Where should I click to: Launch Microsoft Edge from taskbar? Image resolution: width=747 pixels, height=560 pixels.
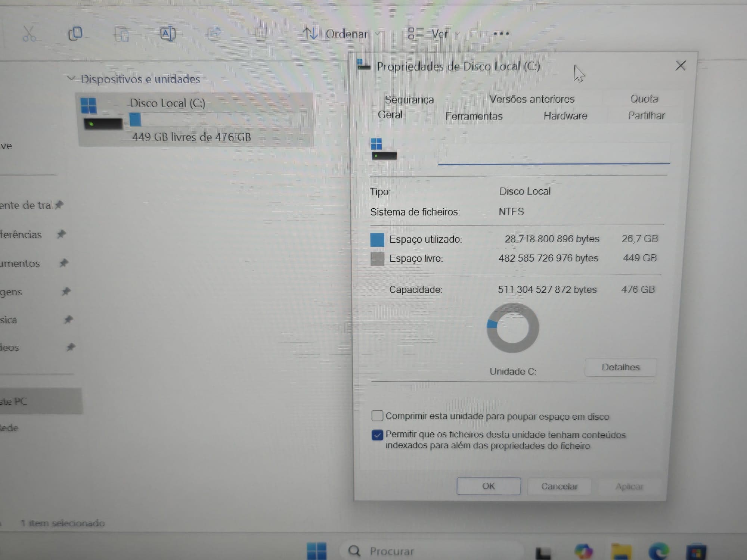(x=659, y=552)
